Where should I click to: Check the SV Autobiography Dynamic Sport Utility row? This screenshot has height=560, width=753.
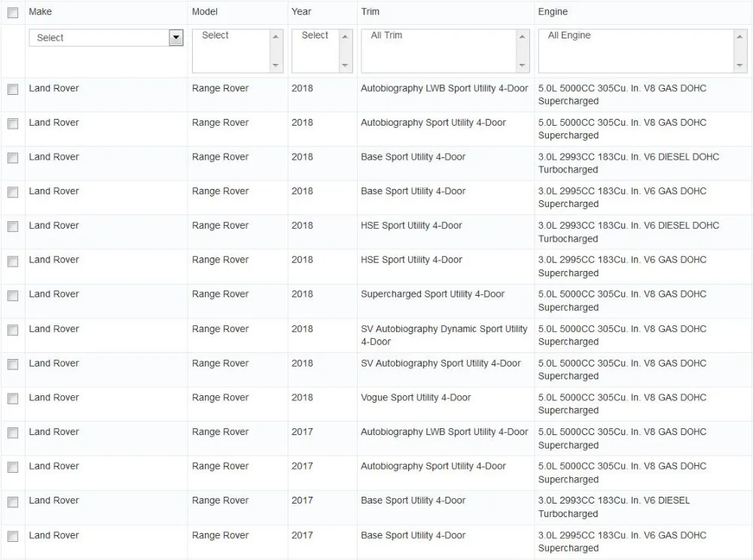pos(13,330)
